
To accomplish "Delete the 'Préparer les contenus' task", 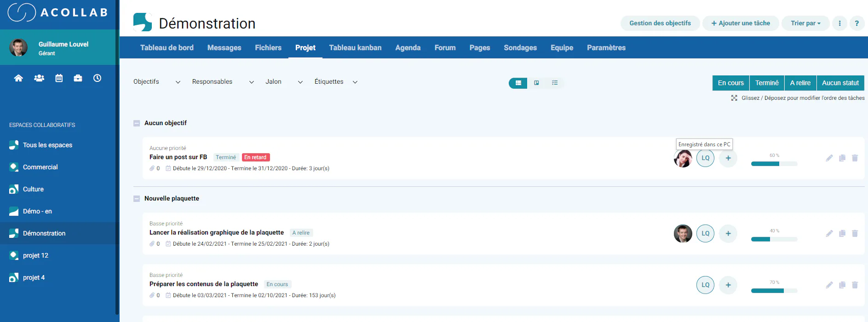I will 855,285.
